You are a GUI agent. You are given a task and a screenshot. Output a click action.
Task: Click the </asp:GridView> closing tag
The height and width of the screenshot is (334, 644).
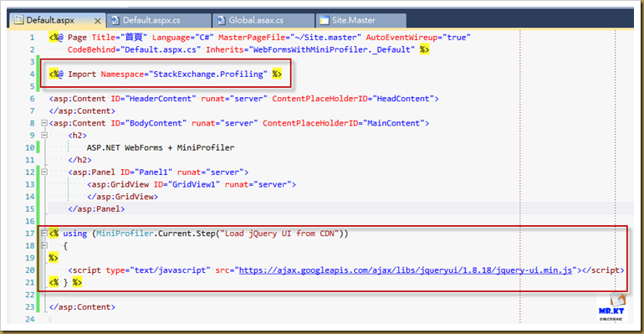click(122, 197)
